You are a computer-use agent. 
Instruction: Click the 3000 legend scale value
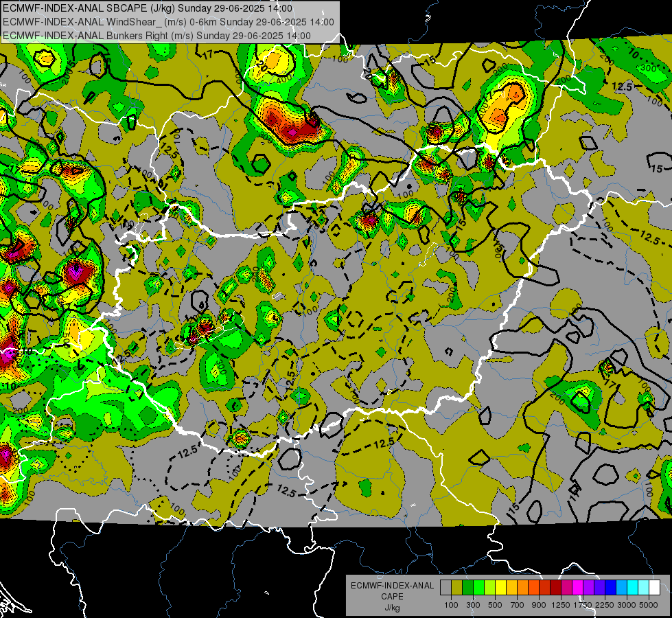(x=627, y=605)
